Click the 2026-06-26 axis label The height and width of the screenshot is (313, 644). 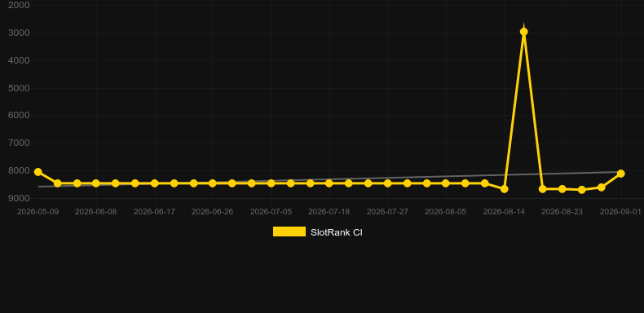click(x=212, y=212)
